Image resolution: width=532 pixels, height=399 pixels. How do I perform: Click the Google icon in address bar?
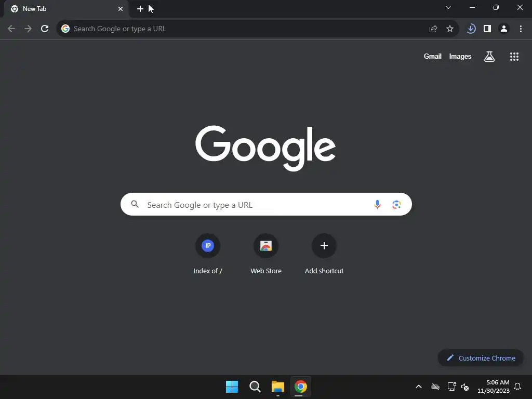[x=65, y=29]
